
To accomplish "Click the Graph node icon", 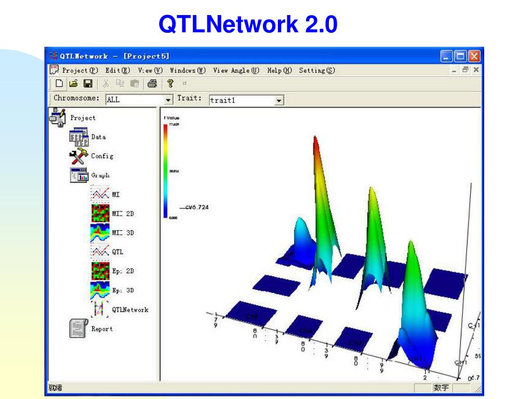I will (79, 175).
